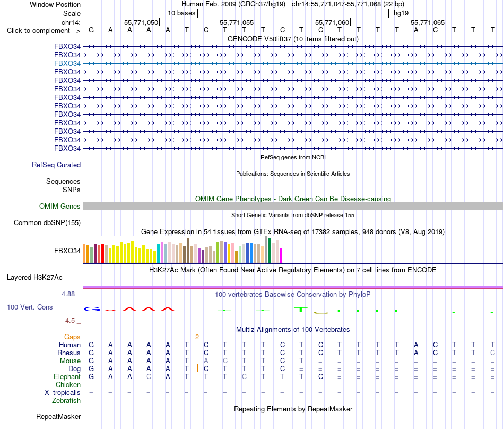Click 'Click to complement -->' to complement bases
This screenshot has width=504, height=429.
click(x=44, y=31)
